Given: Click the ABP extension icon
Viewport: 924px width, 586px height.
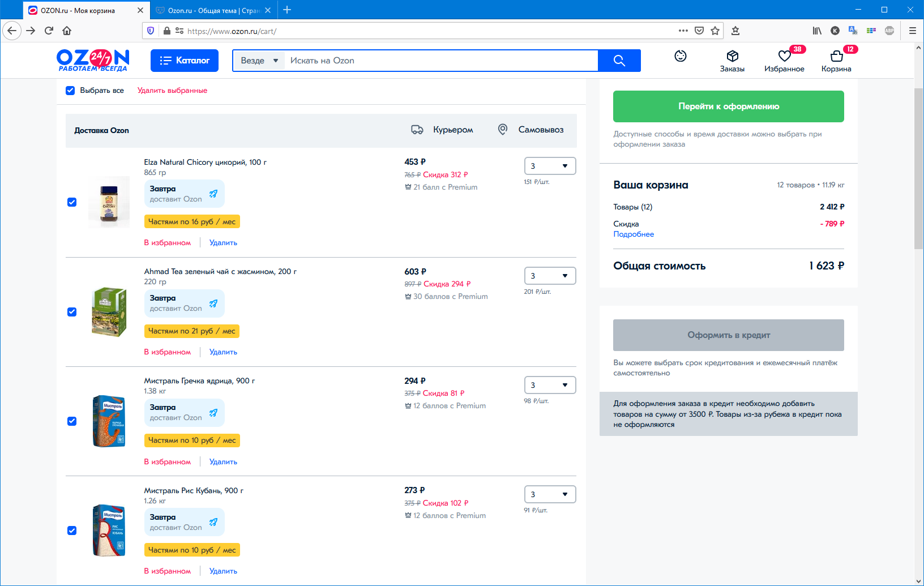Looking at the screenshot, I should click(889, 31).
